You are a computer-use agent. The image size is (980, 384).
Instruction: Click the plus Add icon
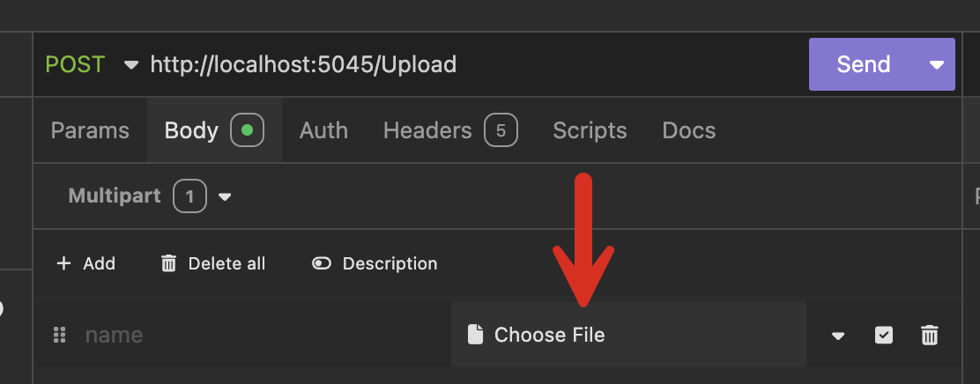tap(63, 263)
